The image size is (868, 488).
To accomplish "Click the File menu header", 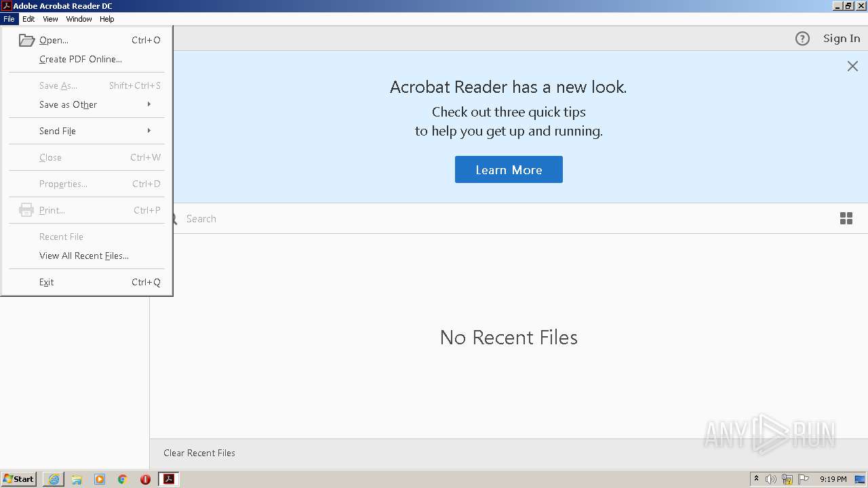I will 9,19.
